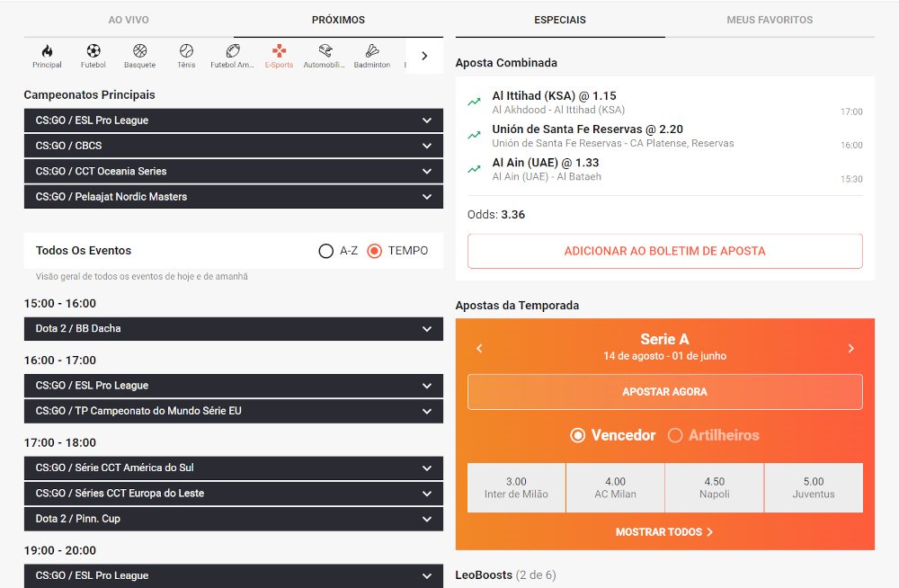Switch to the AO VIVO tab

129,20
